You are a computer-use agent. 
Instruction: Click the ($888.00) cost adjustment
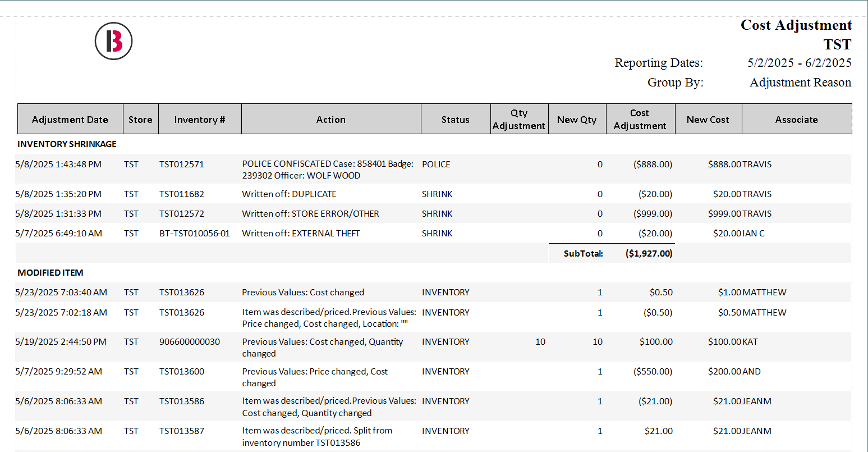tap(653, 164)
